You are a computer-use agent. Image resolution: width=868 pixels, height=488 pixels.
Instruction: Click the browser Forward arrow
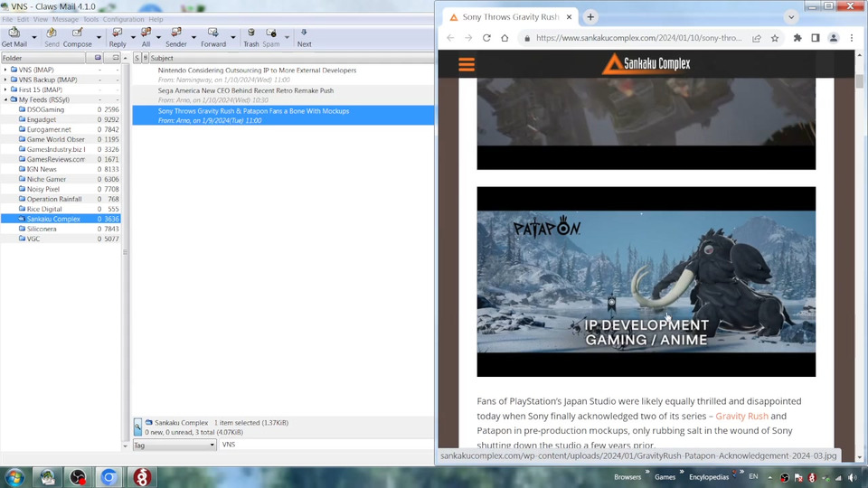pos(468,38)
